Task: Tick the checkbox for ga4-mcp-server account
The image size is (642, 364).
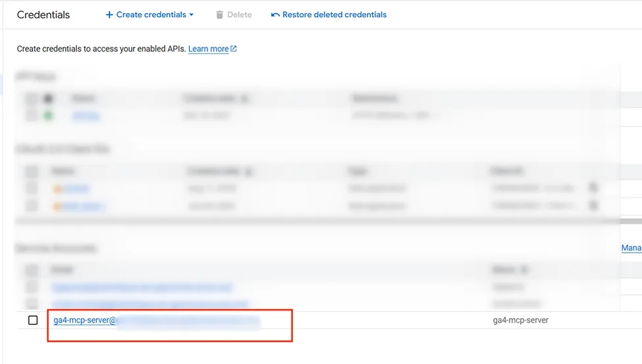Action: (33, 320)
